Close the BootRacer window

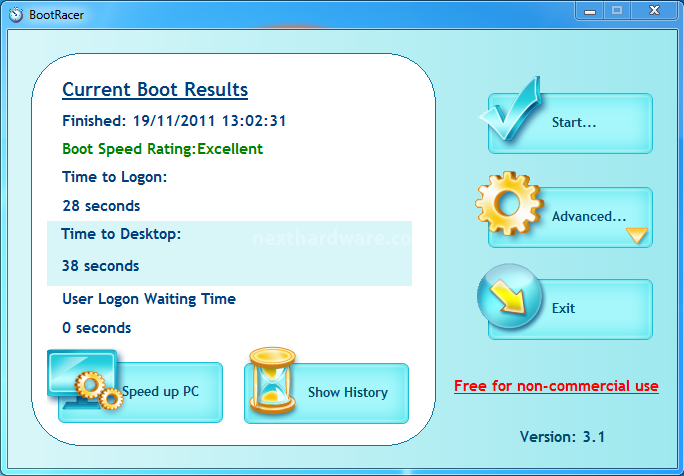(654, 10)
